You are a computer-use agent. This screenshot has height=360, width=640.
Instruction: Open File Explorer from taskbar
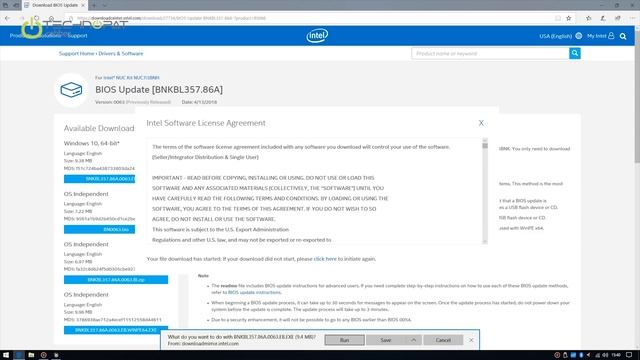tap(31, 355)
